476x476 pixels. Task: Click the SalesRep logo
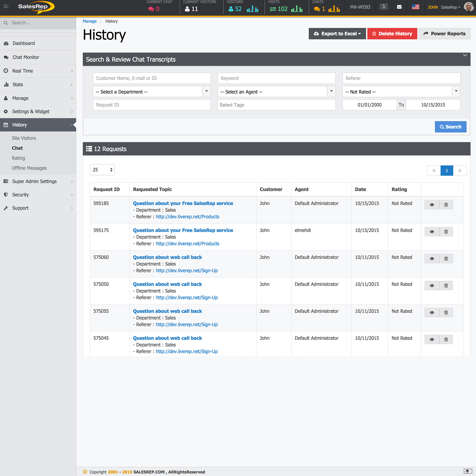(x=36, y=7)
